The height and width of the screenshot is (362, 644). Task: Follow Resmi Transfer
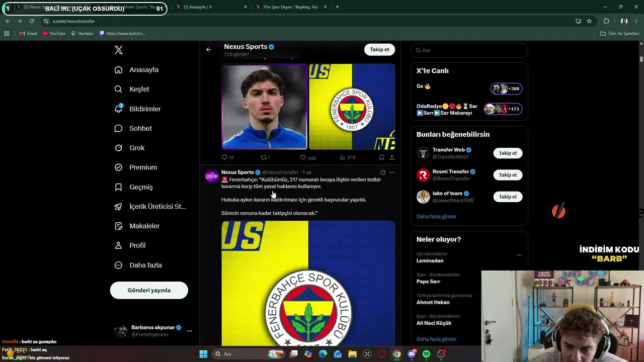coord(508,175)
